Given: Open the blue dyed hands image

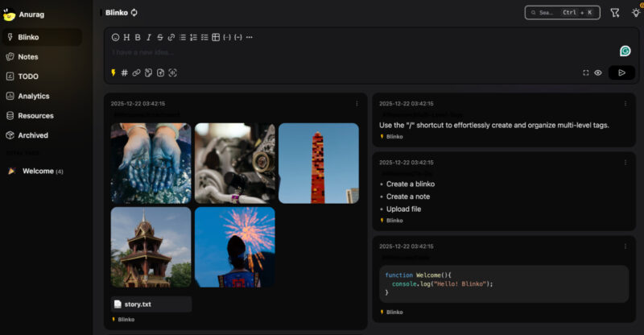Looking at the screenshot, I should (x=151, y=163).
